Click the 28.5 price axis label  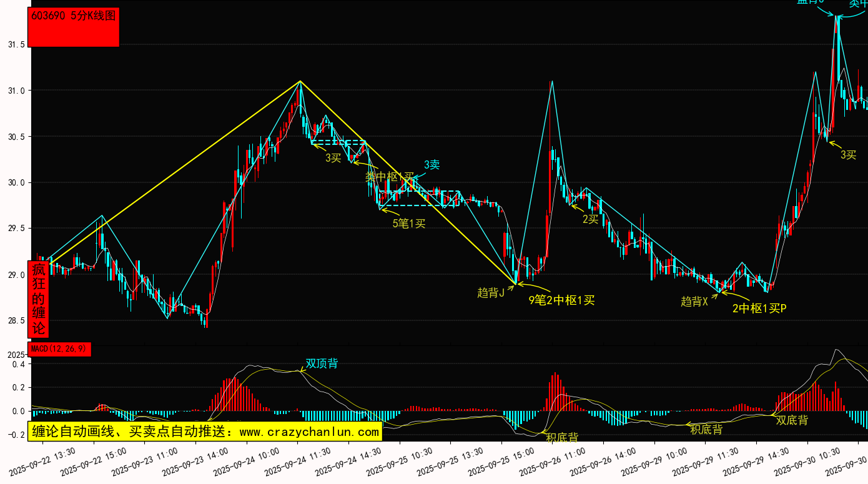tap(16, 320)
